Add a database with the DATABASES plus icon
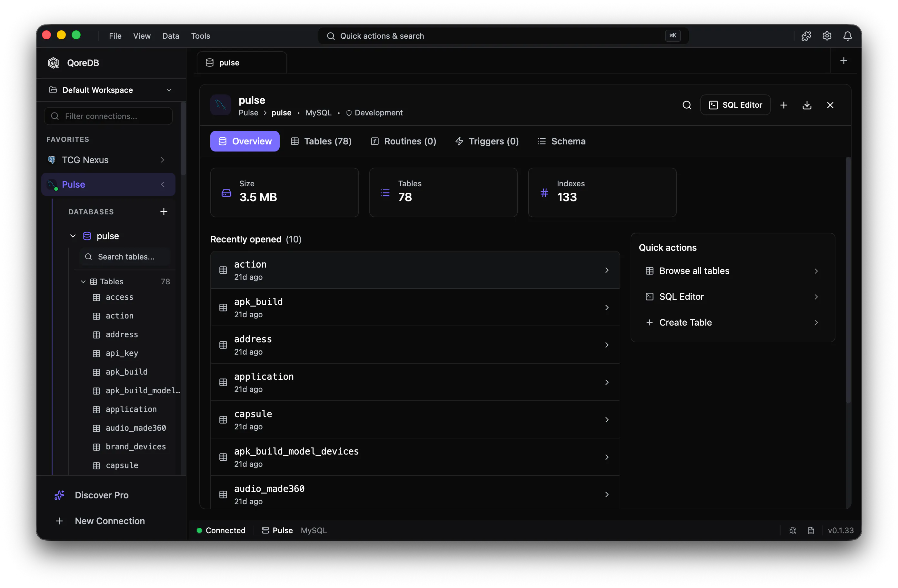Viewport: 898px width, 588px height. pos(164,211)
